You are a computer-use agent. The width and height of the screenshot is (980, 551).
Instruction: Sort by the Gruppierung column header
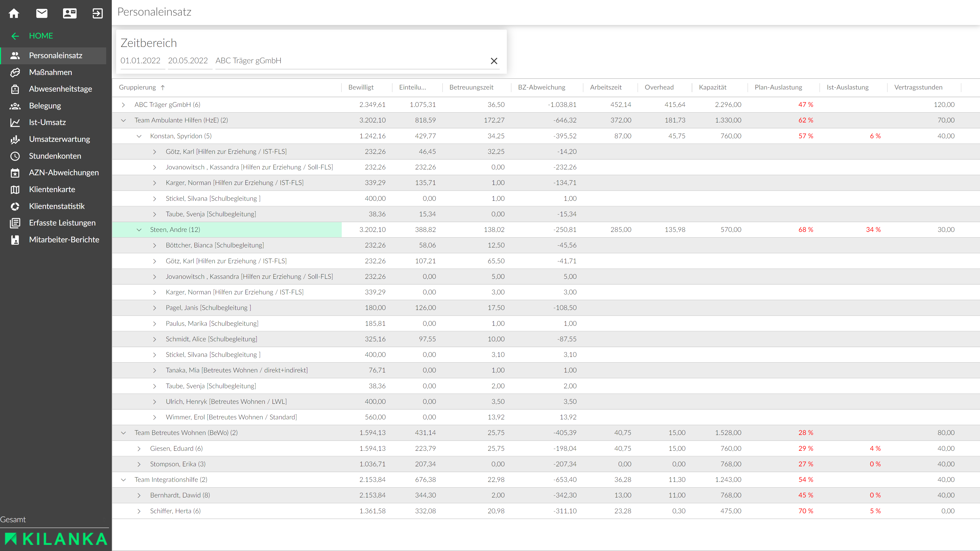(x=137, y=87)
